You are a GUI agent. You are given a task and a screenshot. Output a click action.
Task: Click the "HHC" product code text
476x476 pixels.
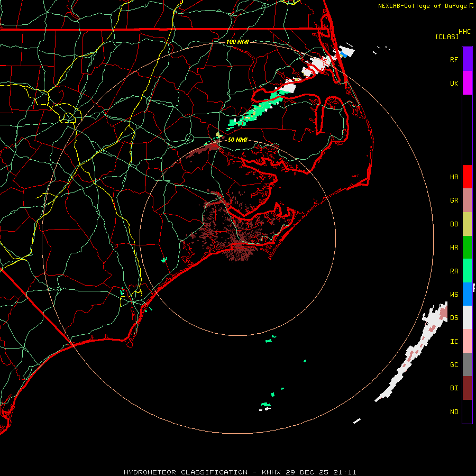point(464,32)
